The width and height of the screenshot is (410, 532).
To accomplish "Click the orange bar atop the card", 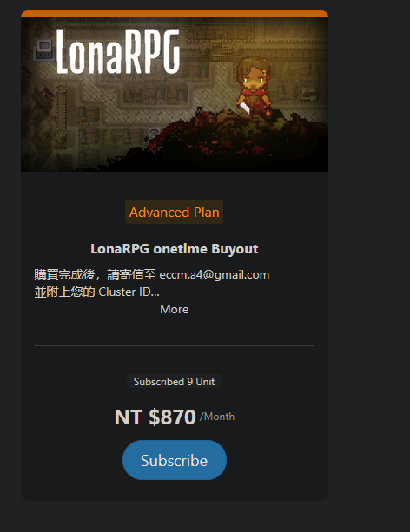I will (x=175, y=14).
